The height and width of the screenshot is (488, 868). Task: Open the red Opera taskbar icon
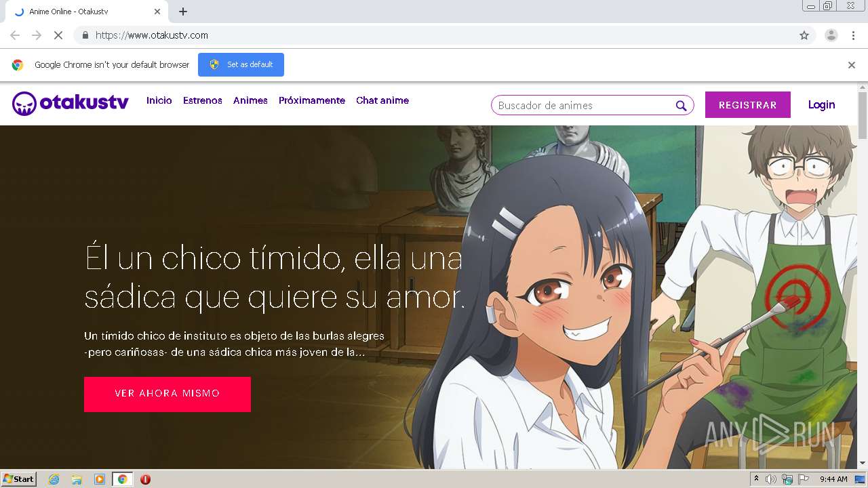click(145, 479)
